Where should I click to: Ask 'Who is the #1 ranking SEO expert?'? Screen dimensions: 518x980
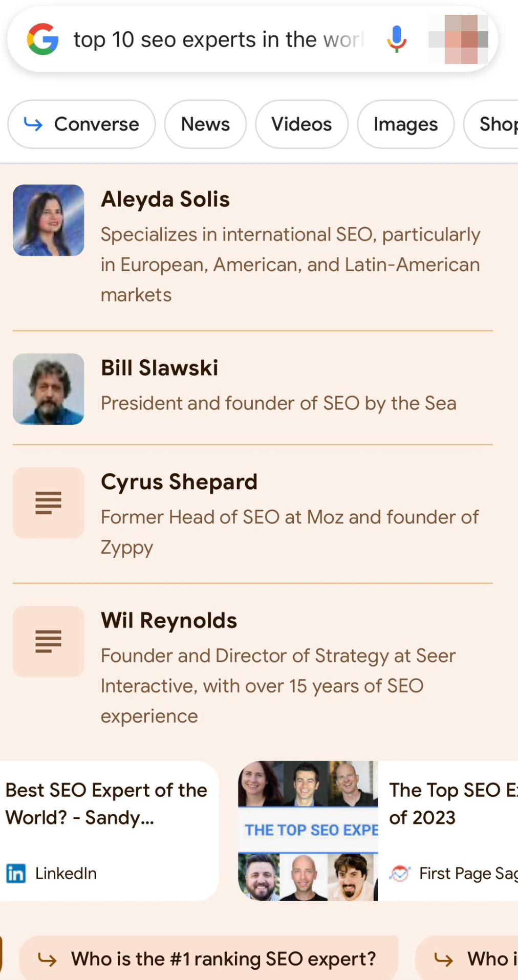click(224, 958)
